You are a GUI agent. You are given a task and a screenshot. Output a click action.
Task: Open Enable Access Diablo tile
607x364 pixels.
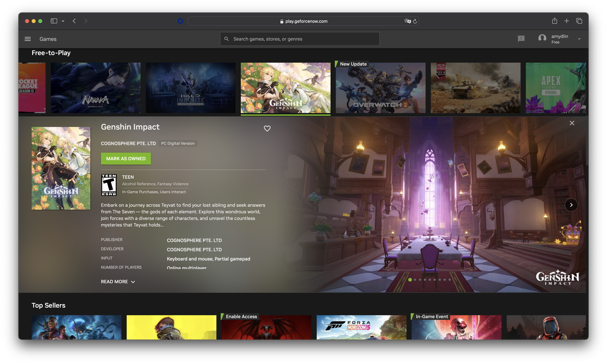266,327
